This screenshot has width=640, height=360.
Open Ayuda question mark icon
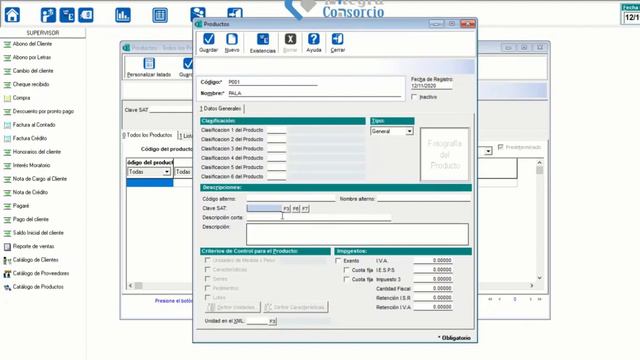coord(313,39)
